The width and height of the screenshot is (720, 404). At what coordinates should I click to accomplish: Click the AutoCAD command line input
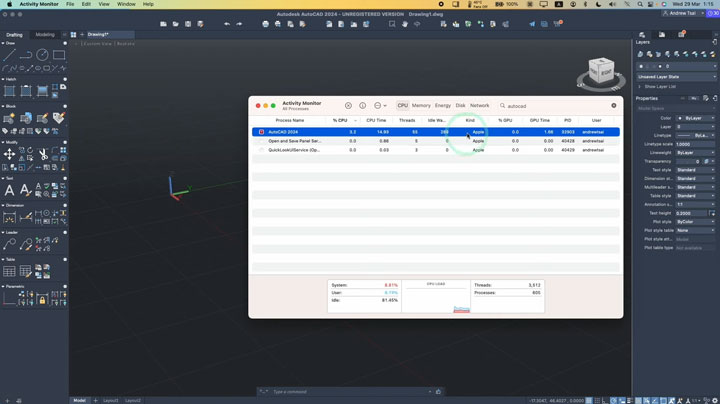tap(351, 392)
